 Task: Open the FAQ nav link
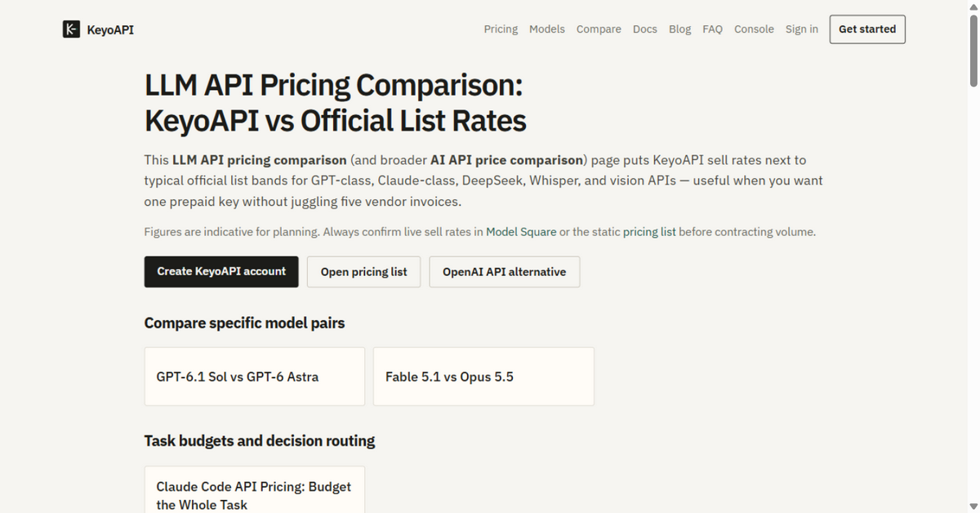point(712,29)
